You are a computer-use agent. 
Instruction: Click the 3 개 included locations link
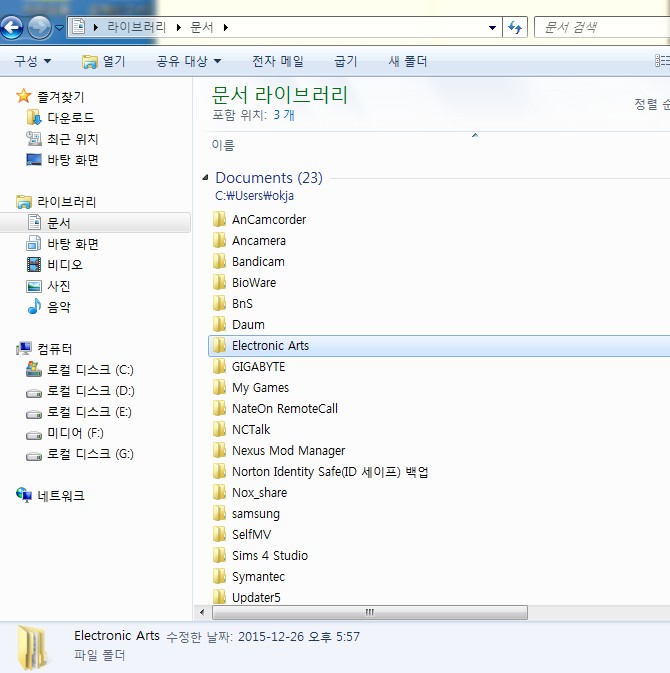pos(284,115)
